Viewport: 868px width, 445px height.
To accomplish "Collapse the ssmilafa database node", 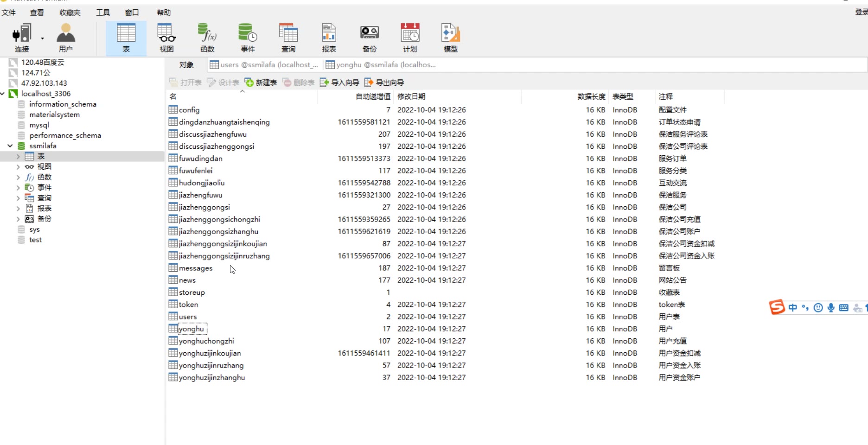I will tap(10, 146).
